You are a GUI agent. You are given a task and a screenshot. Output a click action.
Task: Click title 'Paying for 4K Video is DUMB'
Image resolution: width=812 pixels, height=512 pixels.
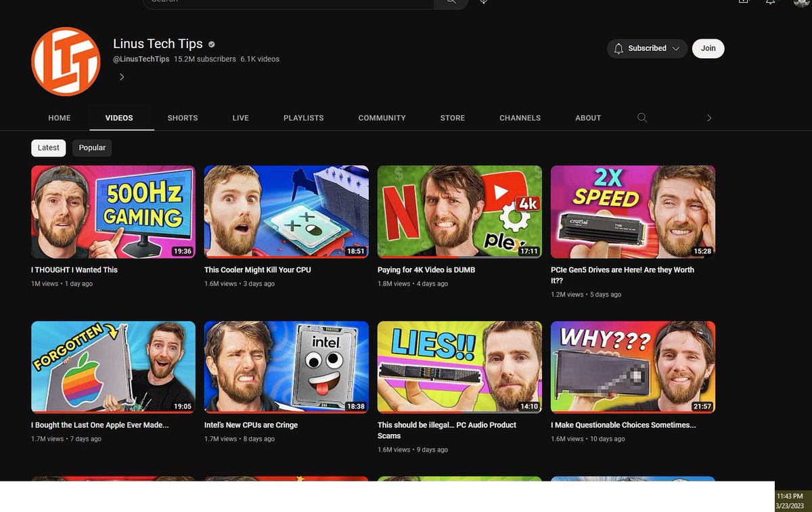click(426, 270)
